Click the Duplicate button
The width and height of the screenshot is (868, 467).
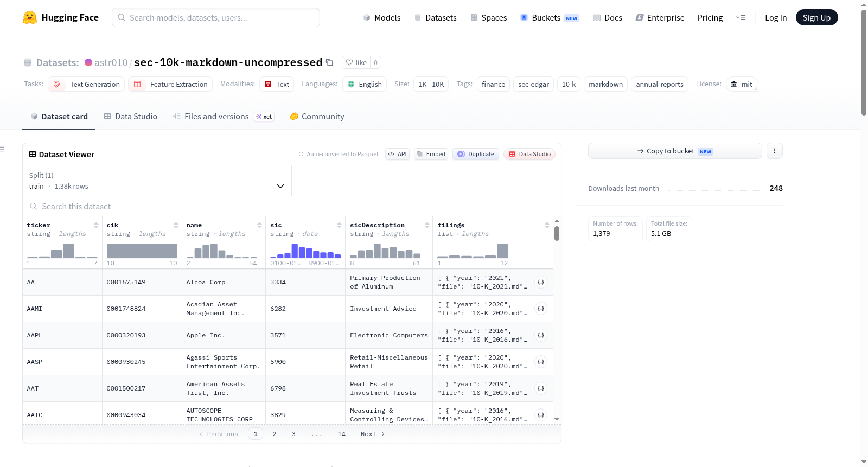(x=476, y=154)
